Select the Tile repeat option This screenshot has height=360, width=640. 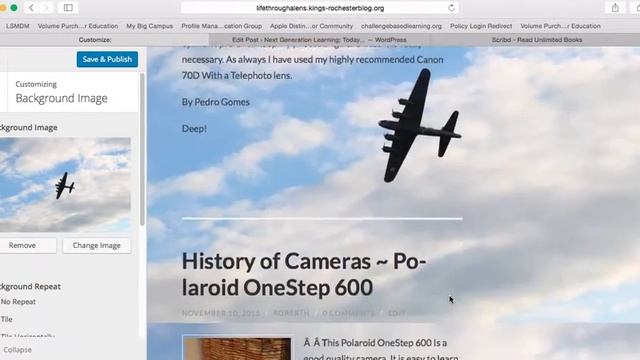pos(6,319)
